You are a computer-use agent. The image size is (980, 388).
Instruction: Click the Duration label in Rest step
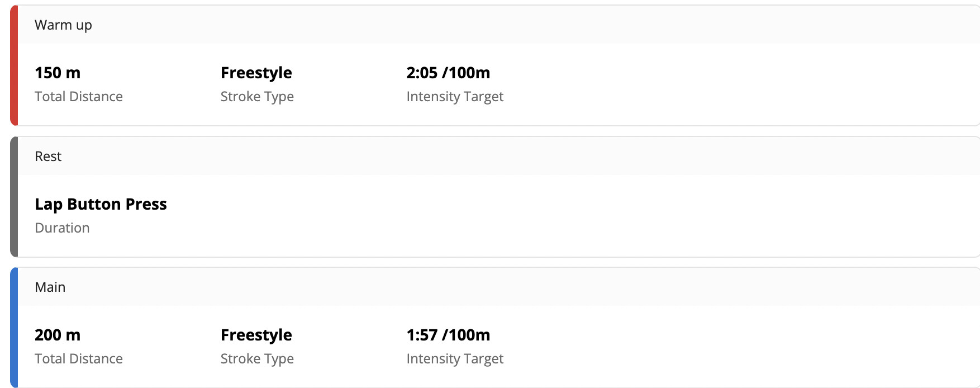[x=62, y=228]
